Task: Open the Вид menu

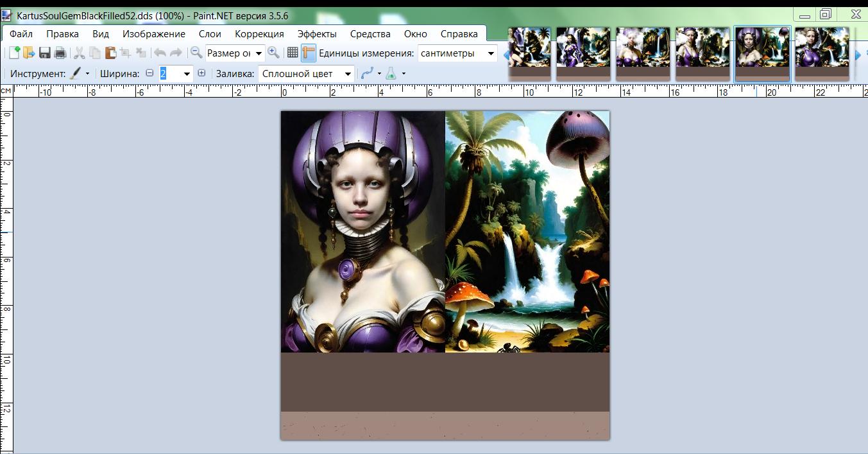Action: coord(101,34)
